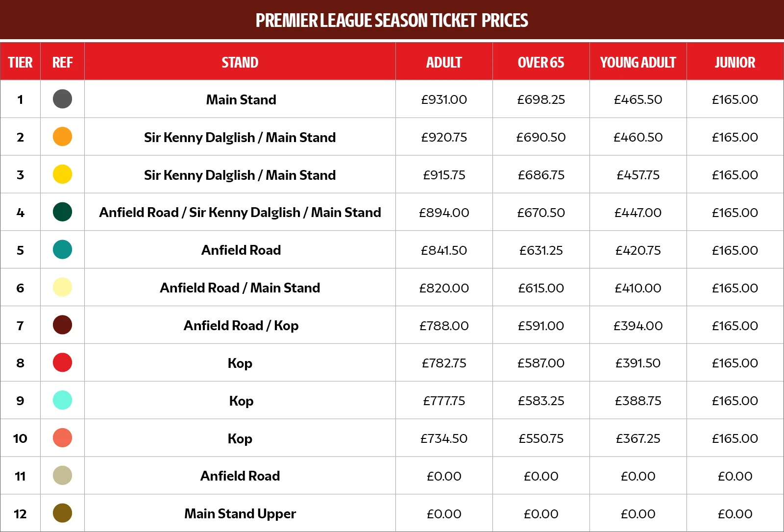Image resolution: width=784 pixels, height=532 pixels.
Task: Click the ADULT column header
Action: tap(444, 63)
